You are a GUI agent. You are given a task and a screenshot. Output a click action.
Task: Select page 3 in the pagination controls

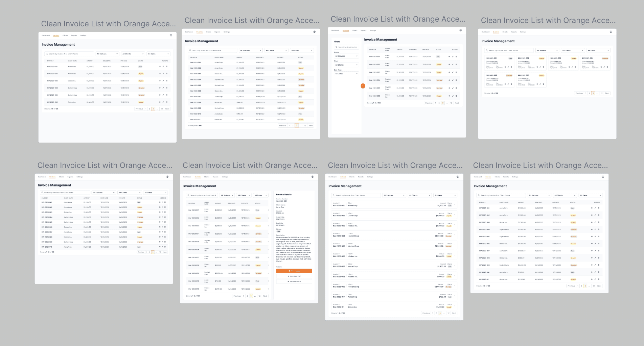click(x=153, y=109)
